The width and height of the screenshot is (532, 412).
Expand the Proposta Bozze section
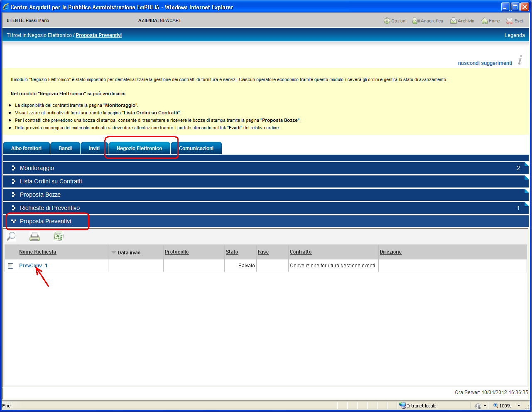[x=266, y=195]
